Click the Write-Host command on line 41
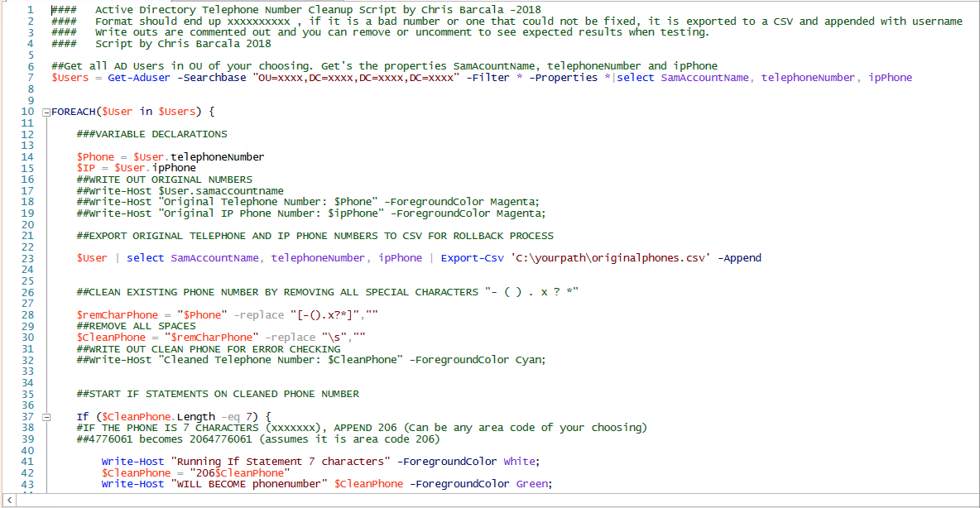This screenshot has height=508, width=980. click(132, 461)
